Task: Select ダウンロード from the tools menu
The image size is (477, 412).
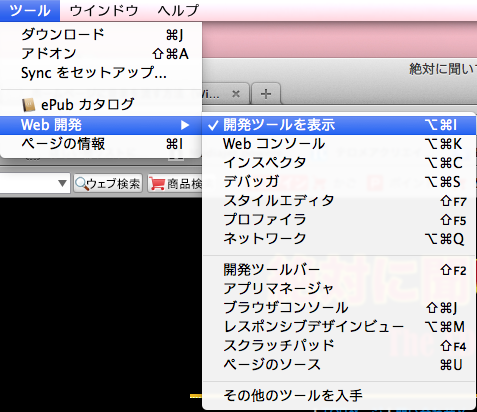Action: (x=101, y=34)
